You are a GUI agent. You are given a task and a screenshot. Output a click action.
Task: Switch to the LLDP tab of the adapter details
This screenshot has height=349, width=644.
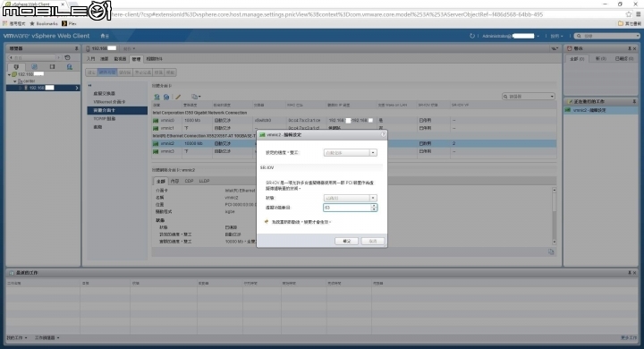pos(204,182)
